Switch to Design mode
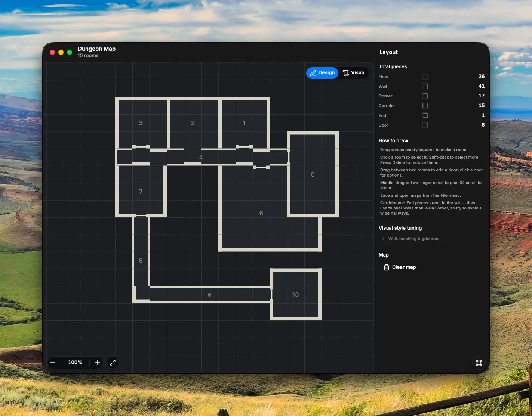Viewport: 532px width, 416px height. pos(322,73)
